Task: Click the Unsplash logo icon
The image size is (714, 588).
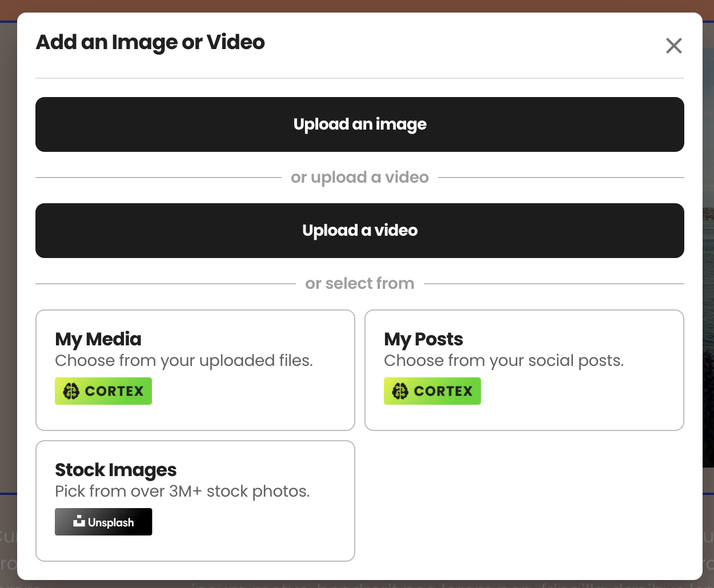Action: pyautogui.click(x=79, y=521)
